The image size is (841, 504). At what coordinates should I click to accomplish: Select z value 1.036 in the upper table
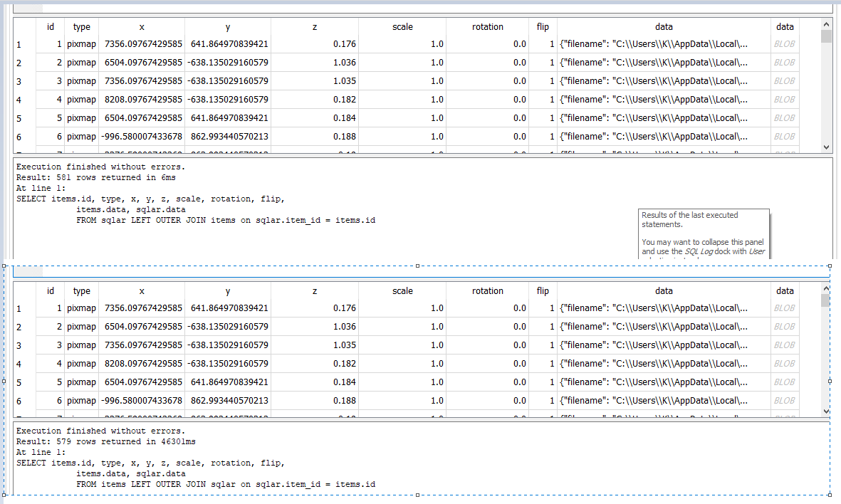pos(314,63)
